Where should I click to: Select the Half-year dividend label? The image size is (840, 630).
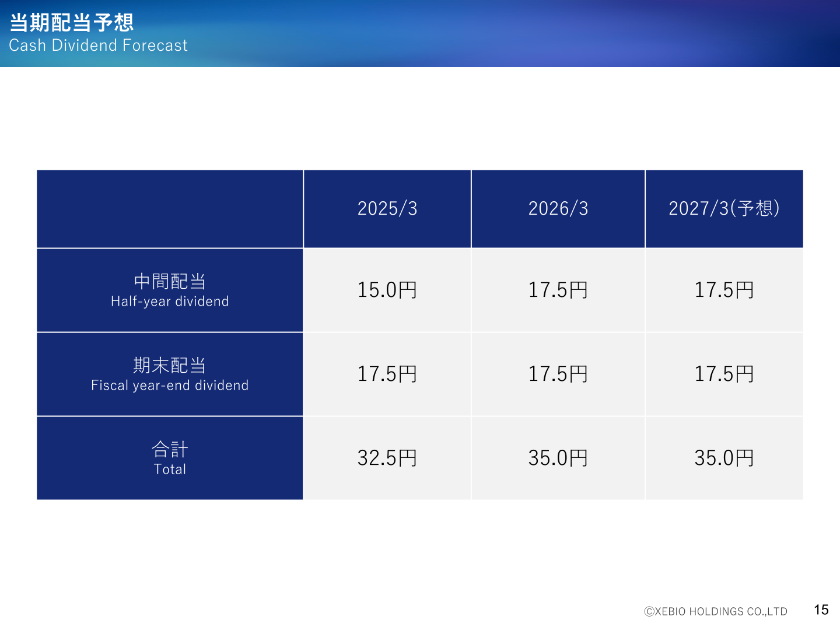170,302
